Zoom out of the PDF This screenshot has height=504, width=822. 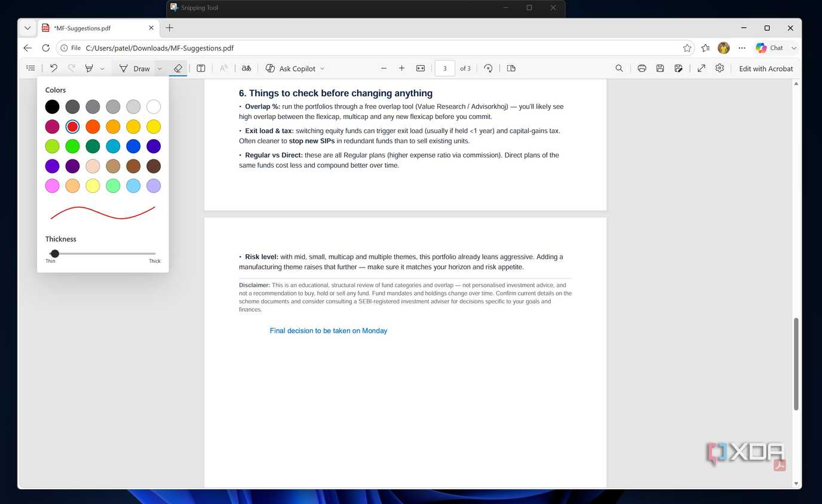pos(384,68)
